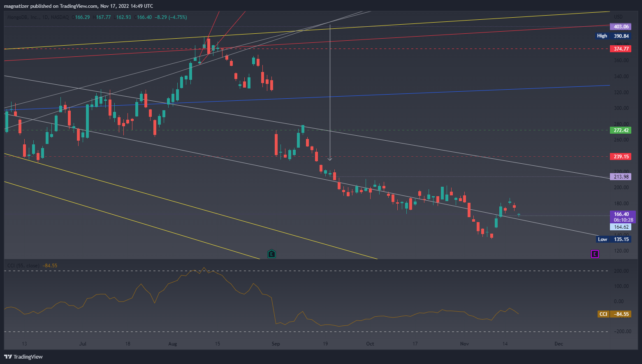This screenshot has height=364, width=642.
Task: Click the 403.06 price label
Action: [621, 27]
